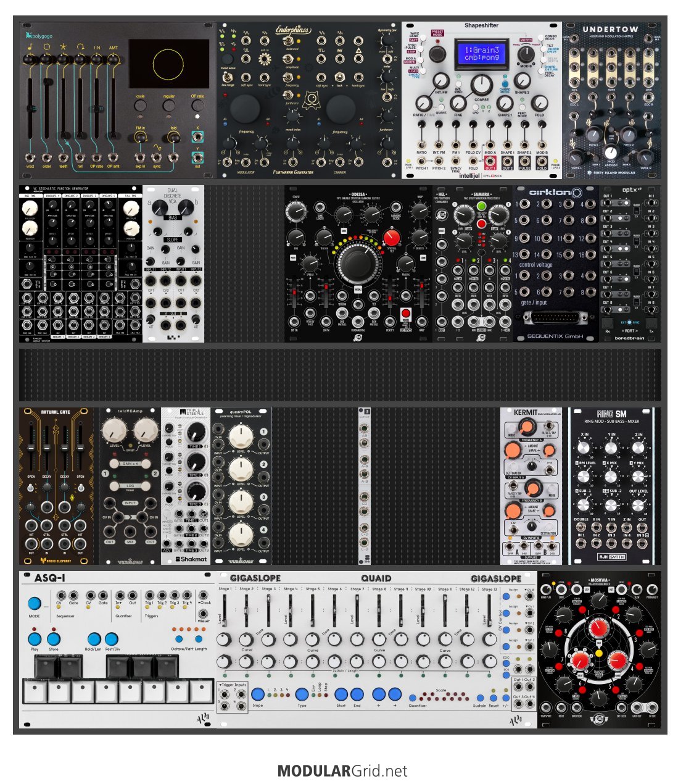This screenshot has height=784, width=686.
Task: Click the Quaid right arrow button
Action: [x=395, y=694]
